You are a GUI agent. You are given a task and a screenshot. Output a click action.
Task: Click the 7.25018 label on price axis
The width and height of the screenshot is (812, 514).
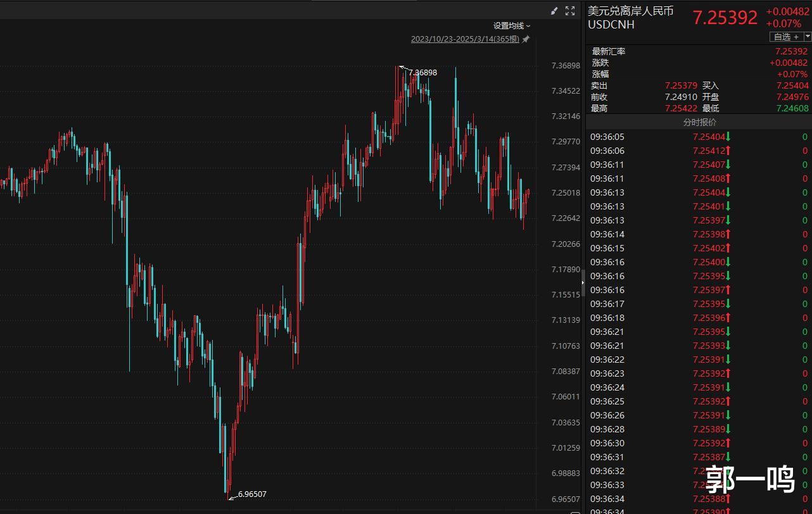point(566,192)
